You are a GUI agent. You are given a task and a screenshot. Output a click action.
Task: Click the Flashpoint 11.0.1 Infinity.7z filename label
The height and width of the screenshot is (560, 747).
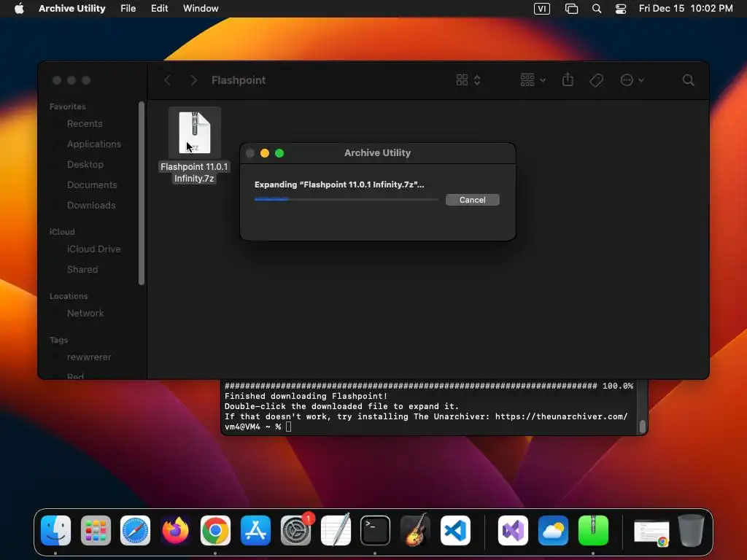(194, 172)
